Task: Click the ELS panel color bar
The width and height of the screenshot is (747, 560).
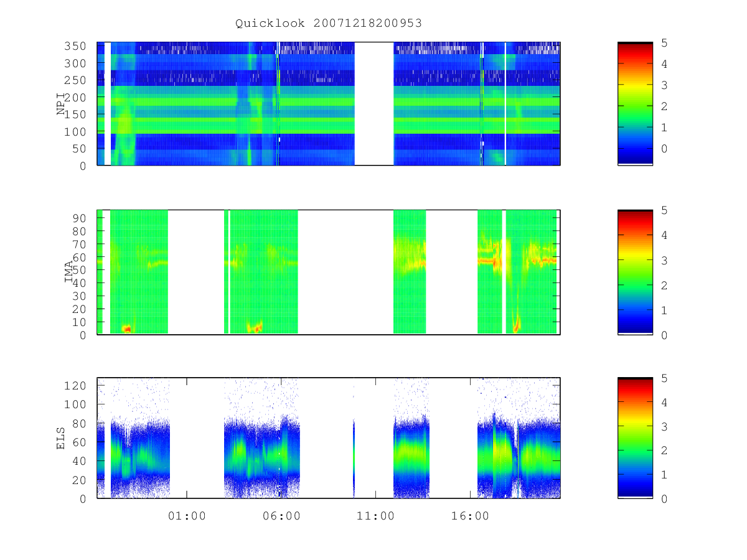Action: [635, 438]
